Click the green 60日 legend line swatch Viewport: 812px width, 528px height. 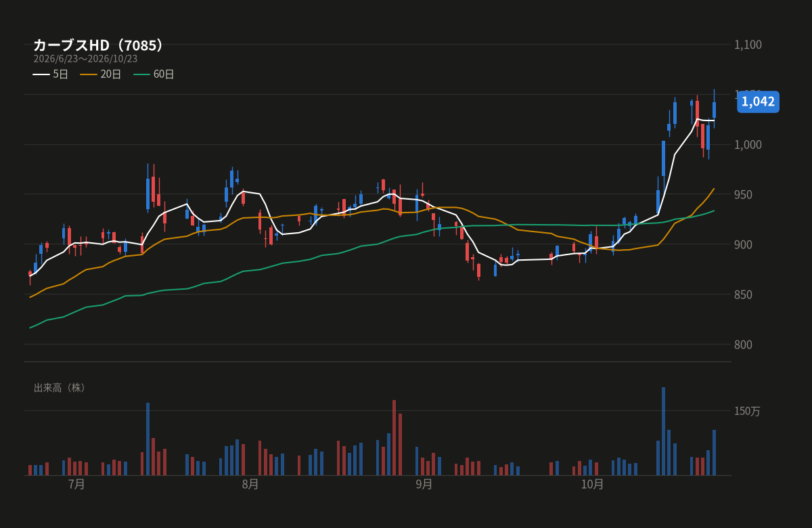(x=141, y=74)
